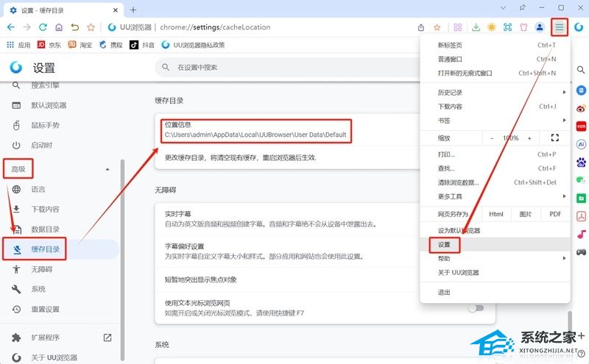589x364 pixels.
Task: Save page as 图片 button
Action: pos(526,214)
